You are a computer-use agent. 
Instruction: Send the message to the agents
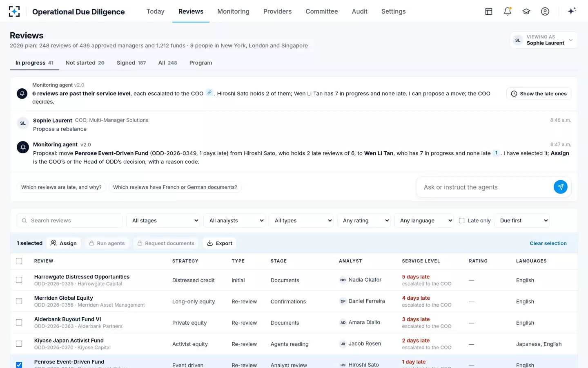click(561, 187)
